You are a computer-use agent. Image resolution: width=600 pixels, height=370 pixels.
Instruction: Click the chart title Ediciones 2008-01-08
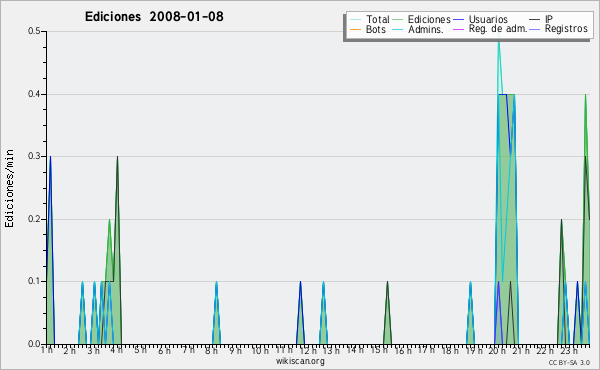[x=154, y=17]
